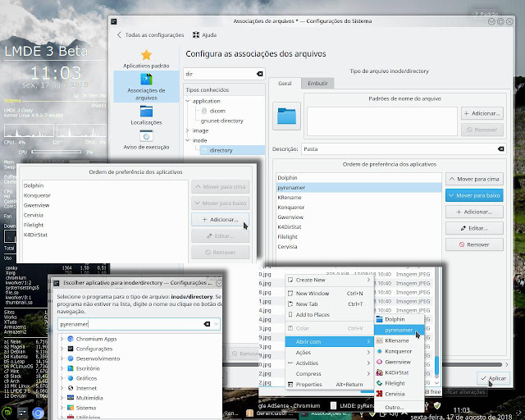Viewport: 525px width, 420px height.
Task: Click the Ajuda help icon
Action: click(x=196, y=34)
